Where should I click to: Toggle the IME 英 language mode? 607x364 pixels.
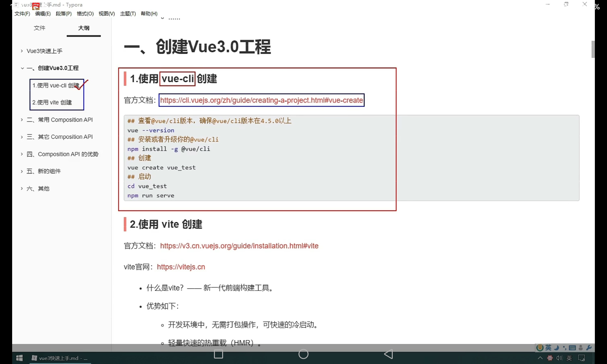(x=548, y=348)
